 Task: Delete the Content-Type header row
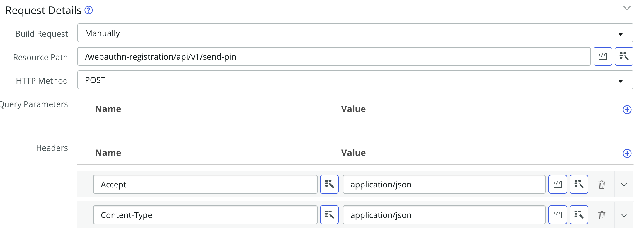coord(602,215)
